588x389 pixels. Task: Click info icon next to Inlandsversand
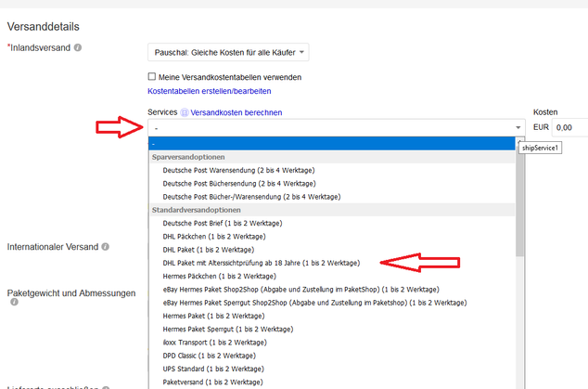coord(78,46)
